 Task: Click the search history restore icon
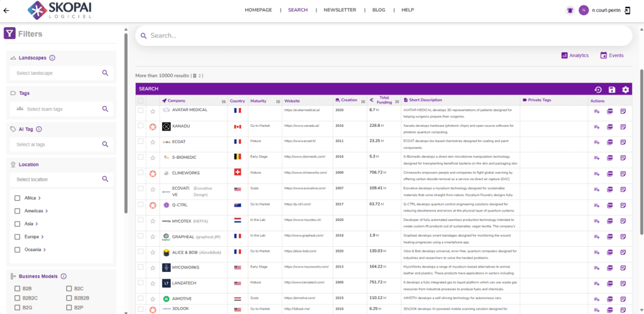click(598, 90)
